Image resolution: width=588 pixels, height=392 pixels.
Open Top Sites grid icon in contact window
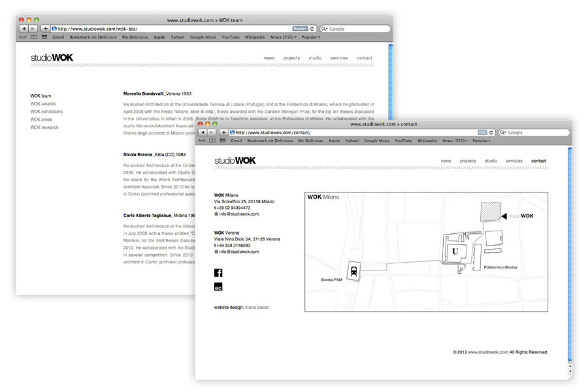coord(222,140)
